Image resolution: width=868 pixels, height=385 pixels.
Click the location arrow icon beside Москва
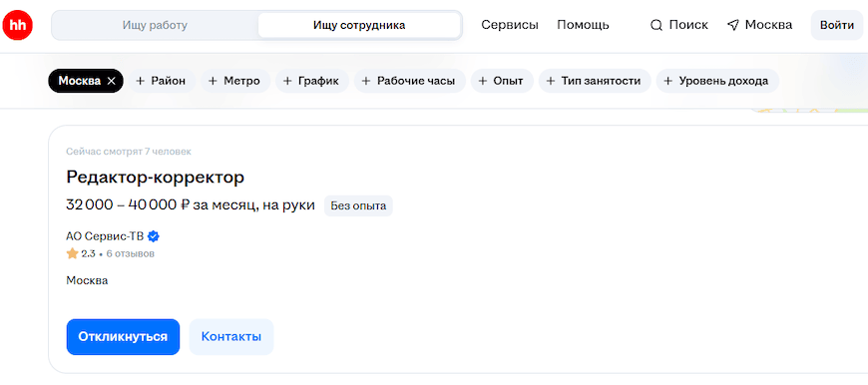(733, 26)
